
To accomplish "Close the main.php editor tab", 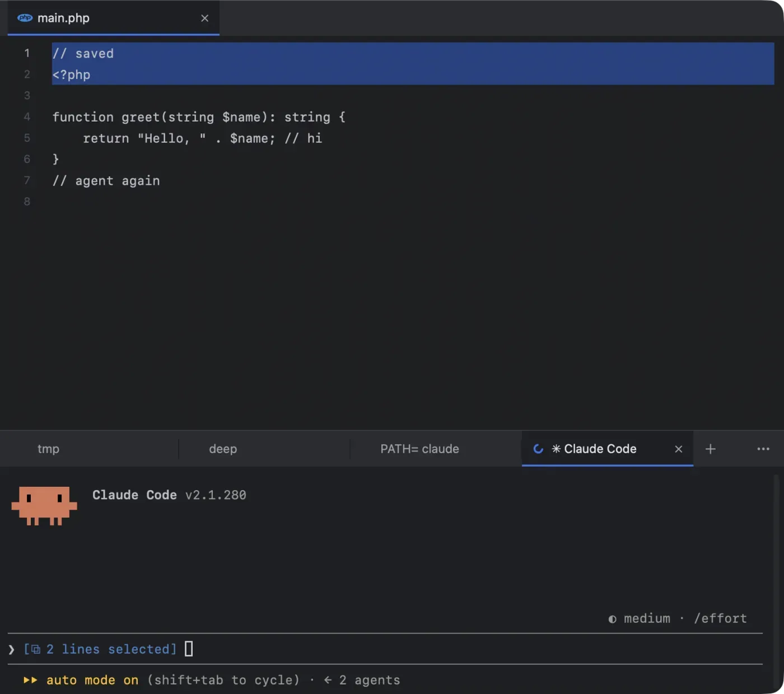I will pyautogui.click(x=205, y=18).
